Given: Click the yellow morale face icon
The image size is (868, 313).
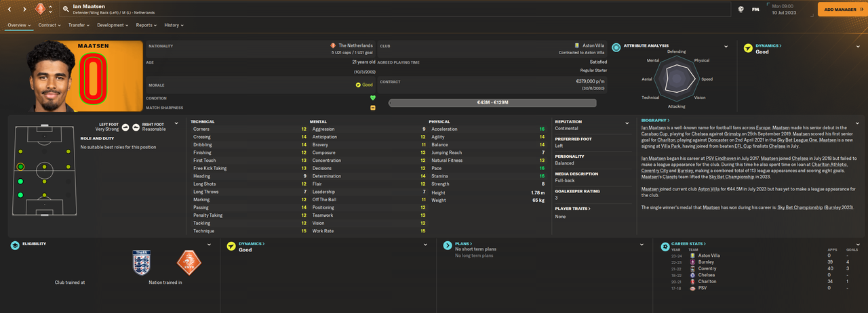Looking at the screenshot, I should coord(358,85).
